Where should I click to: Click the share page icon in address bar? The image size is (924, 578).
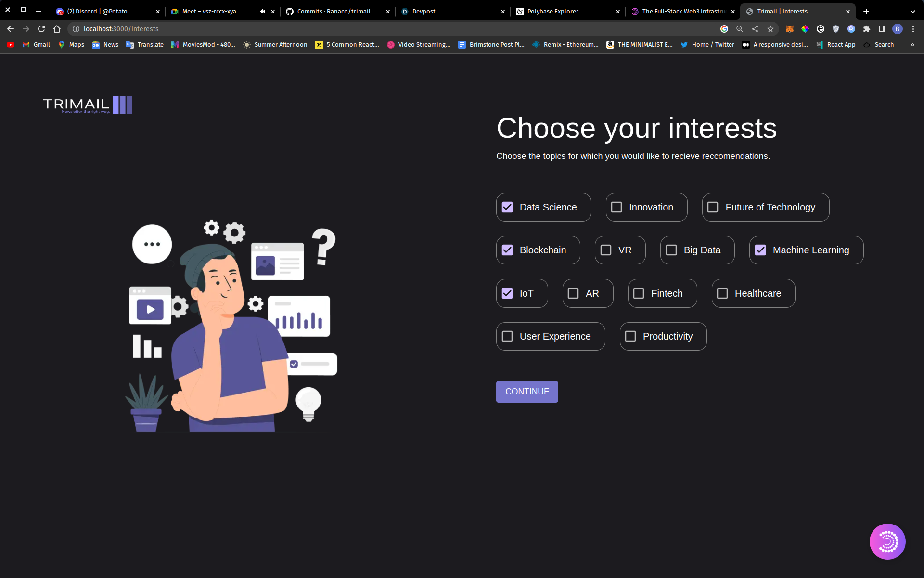755,29
